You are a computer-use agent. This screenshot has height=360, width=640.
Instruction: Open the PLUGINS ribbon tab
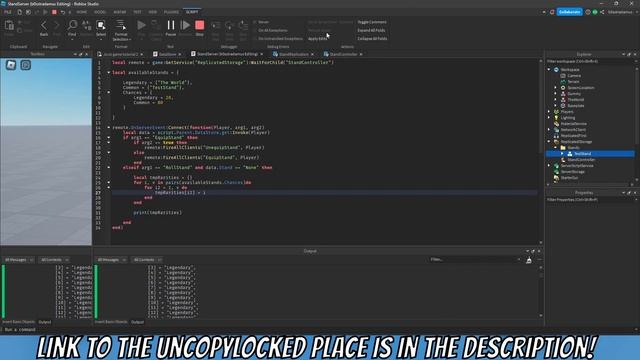pyautogui.click(x=171, y=12)
